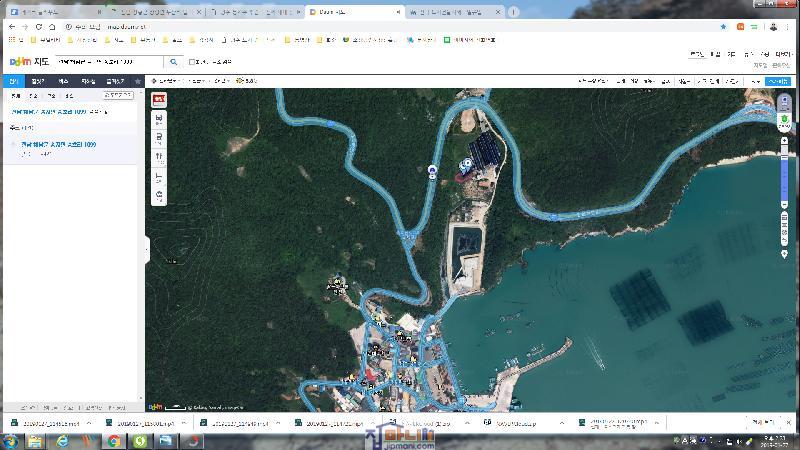This screenshot has height=450, width=800.
Task: Bookmark this page with Chrome's star icon
Action: [723, 26]
